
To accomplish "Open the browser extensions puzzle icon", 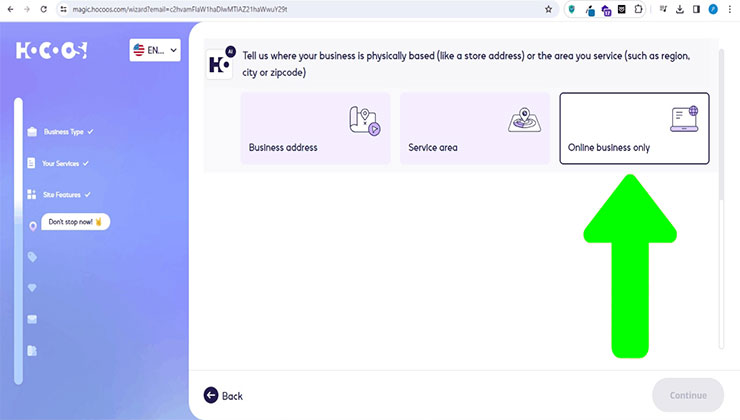I will coord(638,9).
